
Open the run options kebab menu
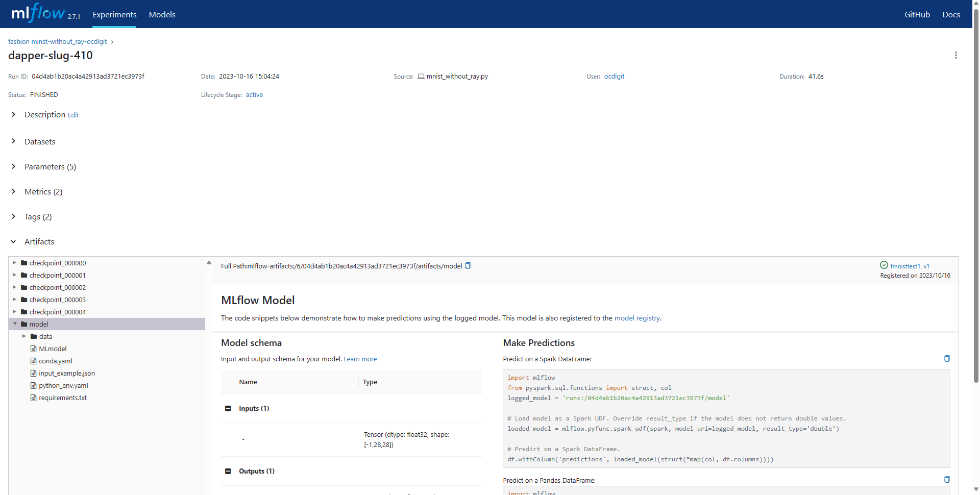coord(955,55)
